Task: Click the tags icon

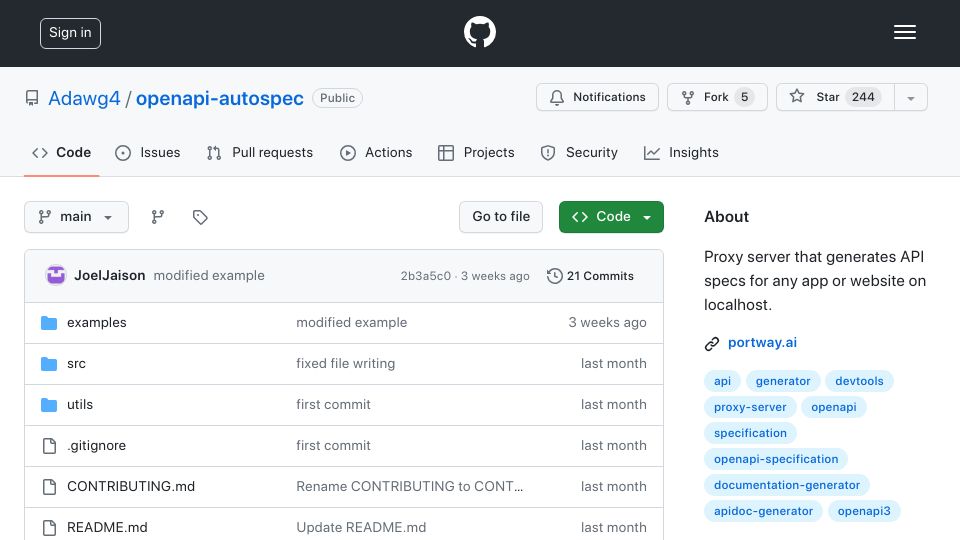Action: [x=200, y=217]
